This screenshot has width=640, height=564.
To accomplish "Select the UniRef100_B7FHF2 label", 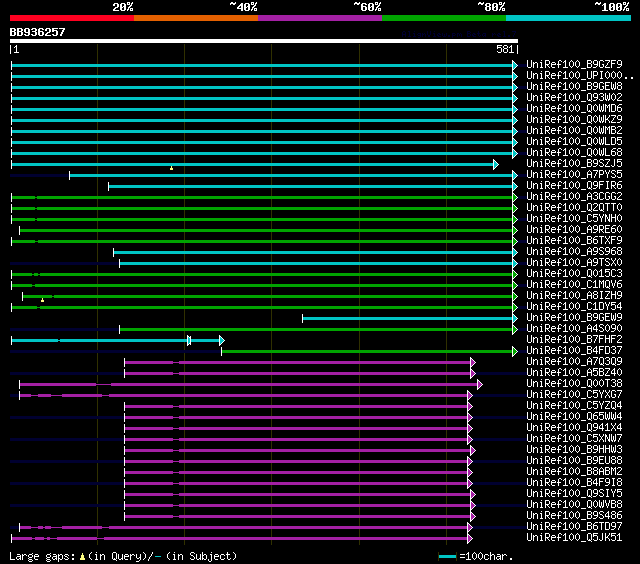I will coord(574,340).
